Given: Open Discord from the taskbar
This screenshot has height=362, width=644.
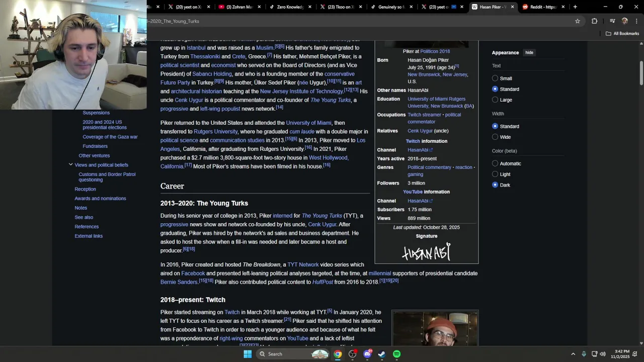Looking at the screenshot, I should click(367, 354).
